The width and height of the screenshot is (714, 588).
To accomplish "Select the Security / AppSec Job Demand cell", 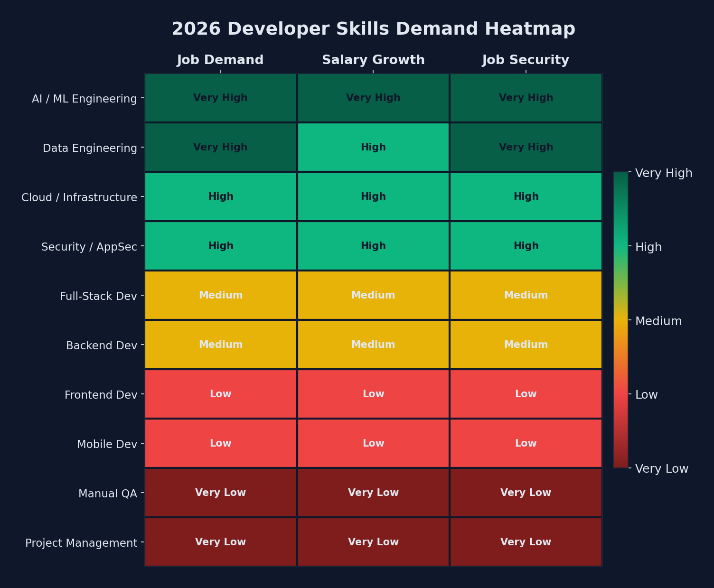I will (x=220, y=246).
